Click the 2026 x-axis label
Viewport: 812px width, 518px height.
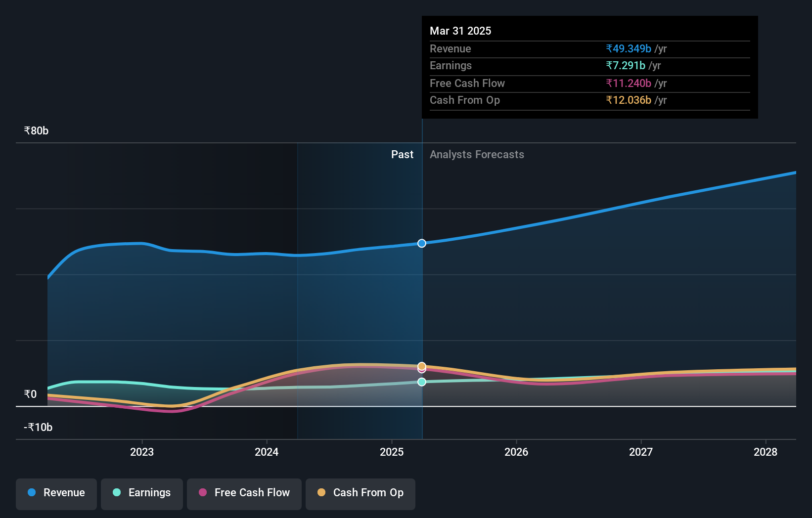coord(516,452)
